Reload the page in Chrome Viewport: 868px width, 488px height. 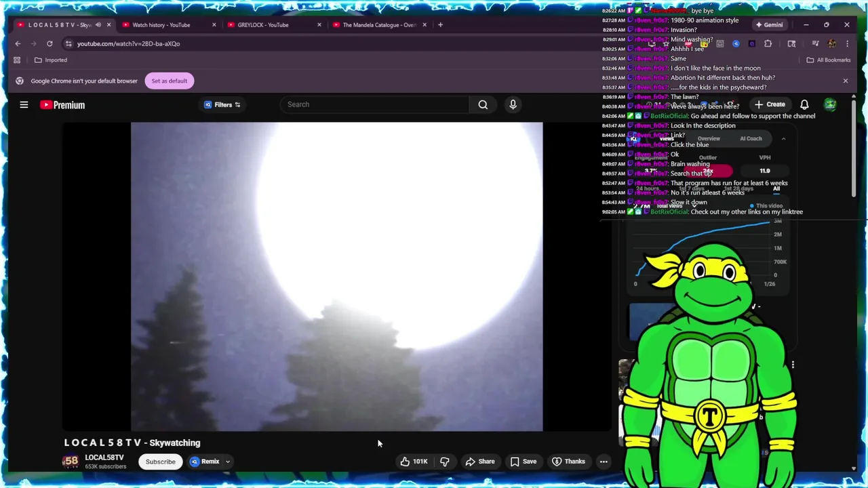pos(50,43)
